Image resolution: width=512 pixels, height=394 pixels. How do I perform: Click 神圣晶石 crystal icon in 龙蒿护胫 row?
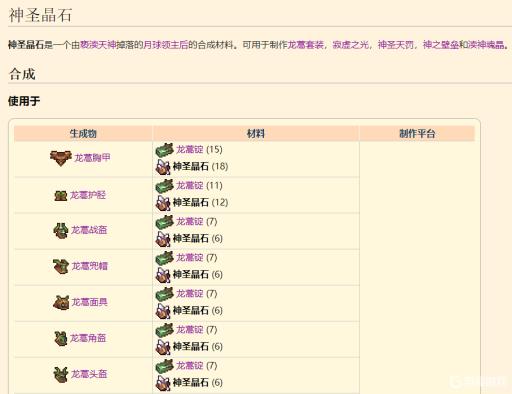pyautogui.click(x=163, y=203)
